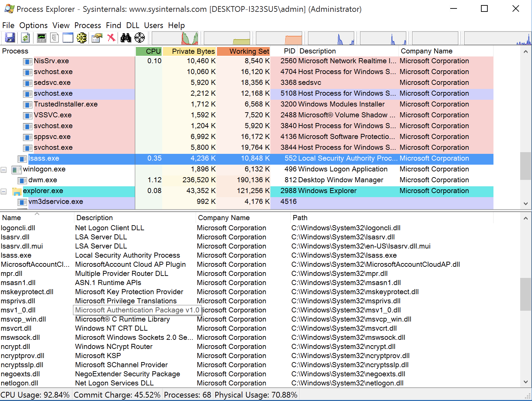
Task: Toggle the lower pane window icon
Action: click(68, 38)
